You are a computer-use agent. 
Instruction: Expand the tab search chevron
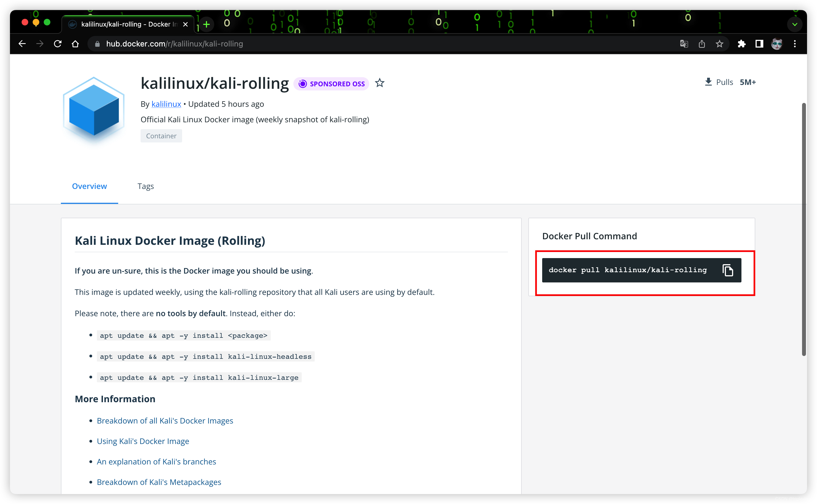click(795, 24)
